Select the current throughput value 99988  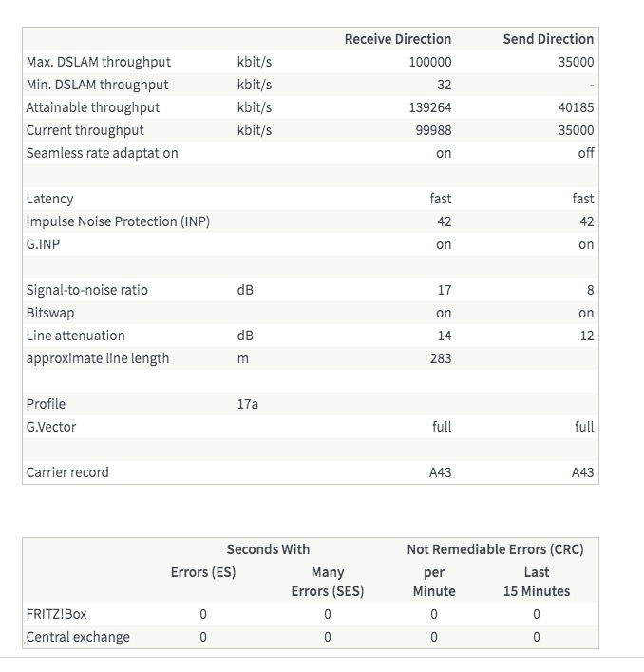point(433,130)
